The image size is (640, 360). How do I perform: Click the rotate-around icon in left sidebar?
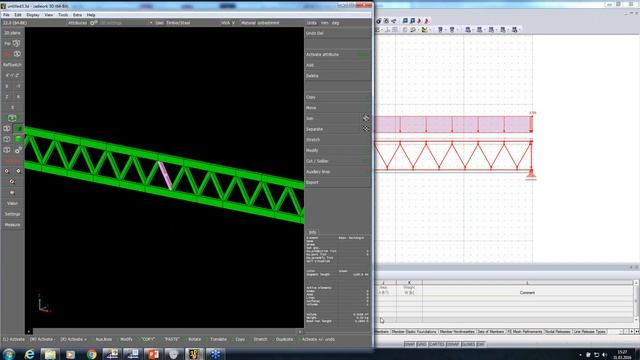pos(12,182)
